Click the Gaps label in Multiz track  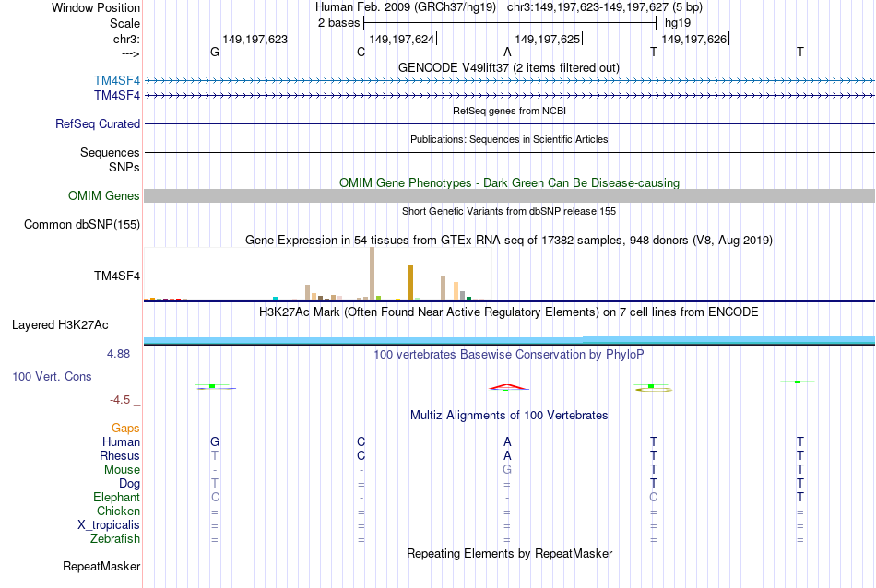(x=125, y=429)
